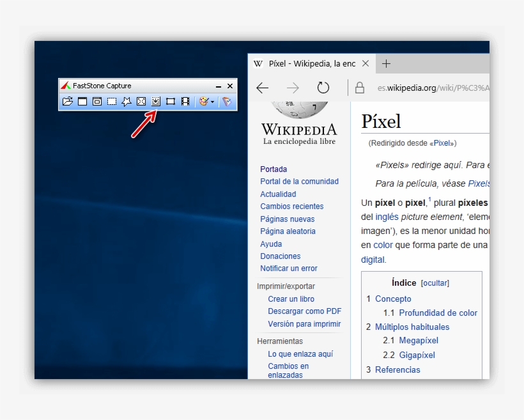Minimize the FastStone Capture toolbar
524x420 pixels.
(219, 86)
